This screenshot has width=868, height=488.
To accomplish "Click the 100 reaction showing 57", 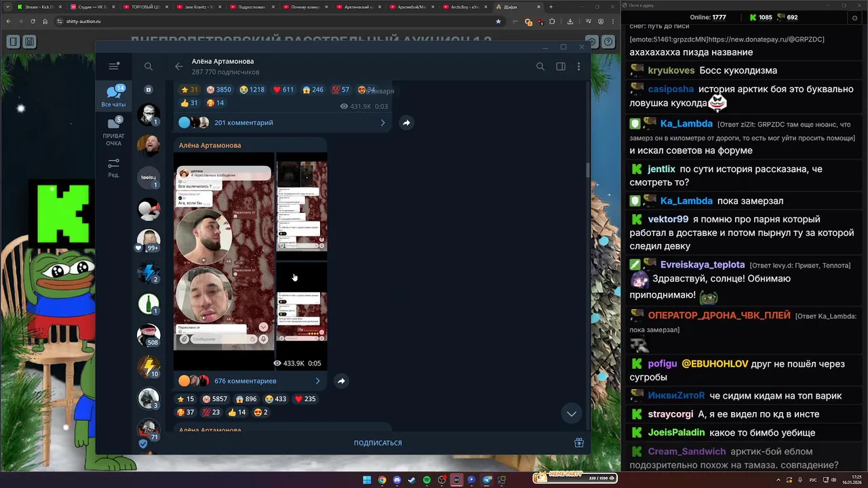I will 341,89.
